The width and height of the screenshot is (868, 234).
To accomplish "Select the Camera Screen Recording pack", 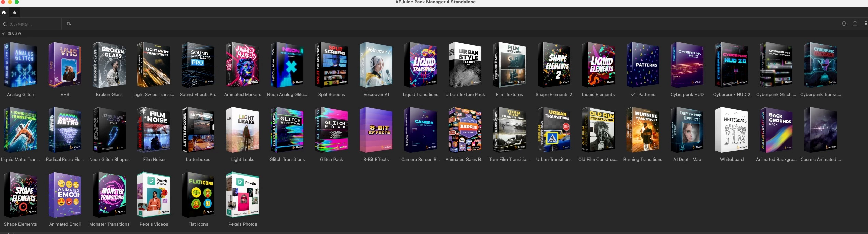I will (421, 130).
